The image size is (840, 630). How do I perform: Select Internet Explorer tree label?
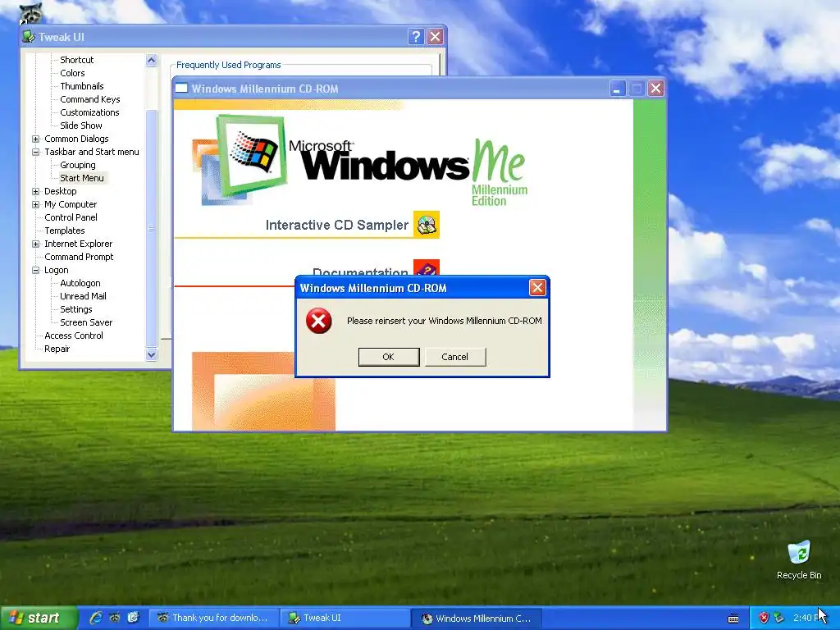coord(78,244)
